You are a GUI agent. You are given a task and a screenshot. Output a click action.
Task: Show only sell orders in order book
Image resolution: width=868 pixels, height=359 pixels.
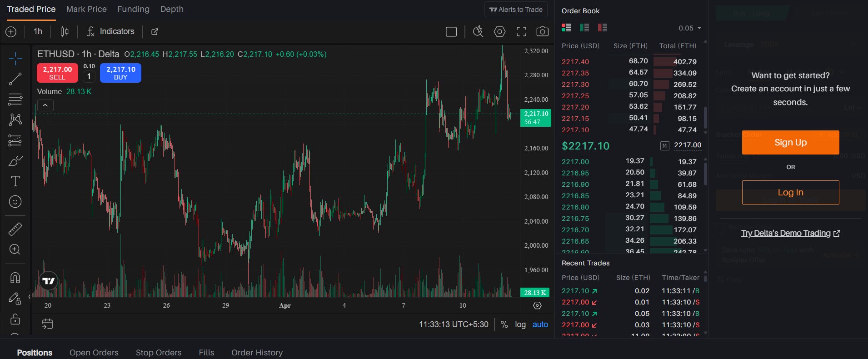(603, 28)
